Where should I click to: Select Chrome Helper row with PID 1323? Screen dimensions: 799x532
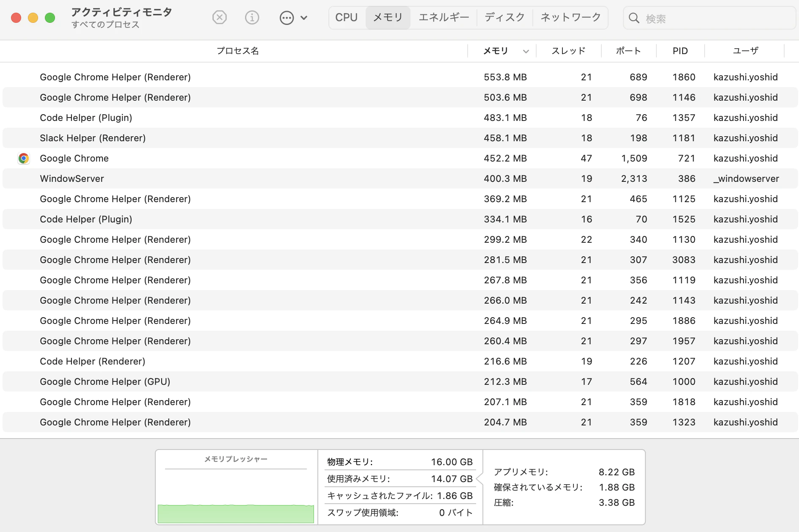[400, 422]
